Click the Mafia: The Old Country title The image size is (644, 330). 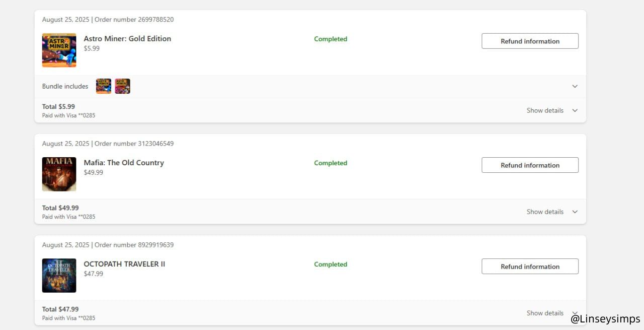coord(124,163)
